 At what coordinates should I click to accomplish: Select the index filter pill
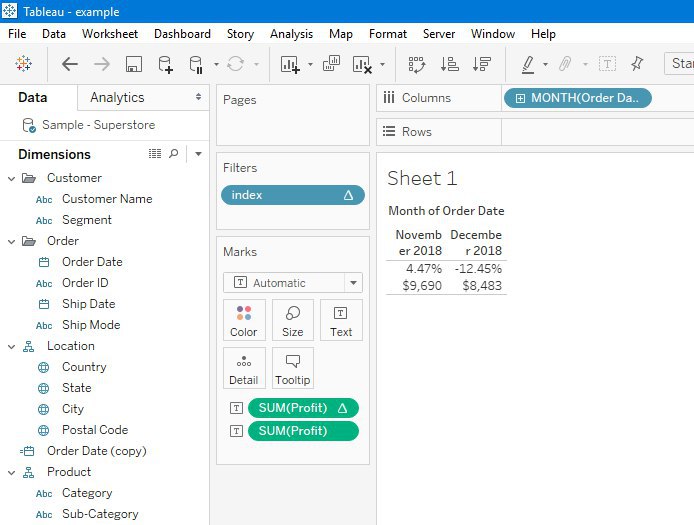tap(293, 195)
